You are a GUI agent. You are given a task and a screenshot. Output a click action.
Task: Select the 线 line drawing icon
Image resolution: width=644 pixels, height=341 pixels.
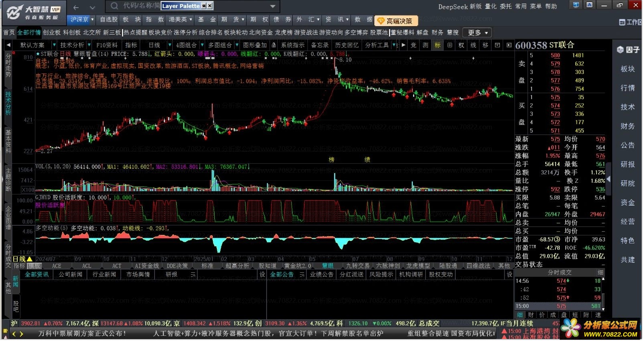[473, 45]
